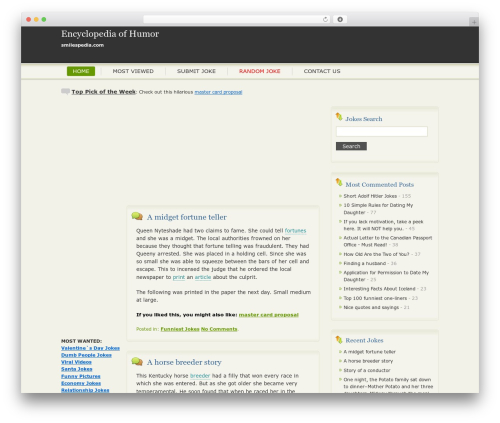The height and width of the screenshot is (423, 500).
Task: Open Top 100 funniest one-liners post
Action: click(375, 298)
